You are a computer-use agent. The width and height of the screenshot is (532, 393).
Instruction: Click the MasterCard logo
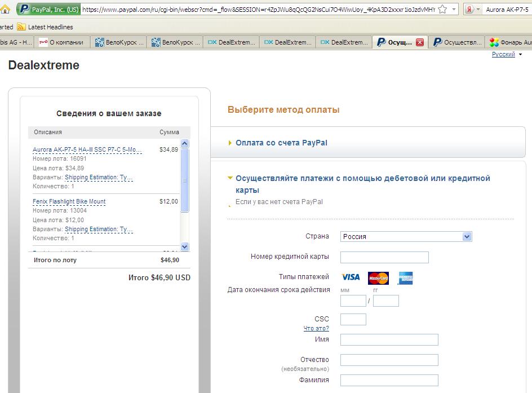pos(378,279)
